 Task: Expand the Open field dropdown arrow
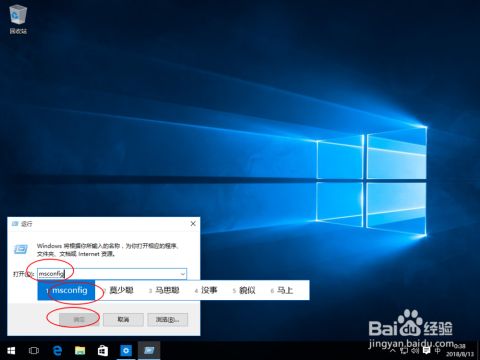coord(183,274)
